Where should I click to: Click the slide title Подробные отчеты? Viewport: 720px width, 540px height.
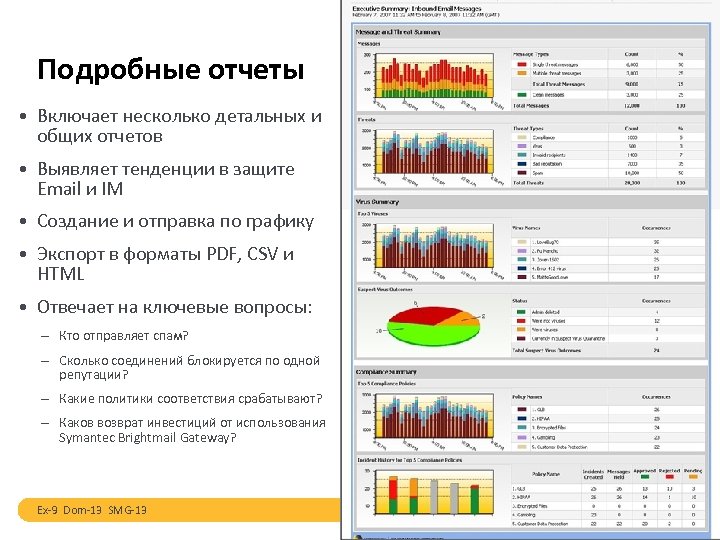(x=170, y=70)
